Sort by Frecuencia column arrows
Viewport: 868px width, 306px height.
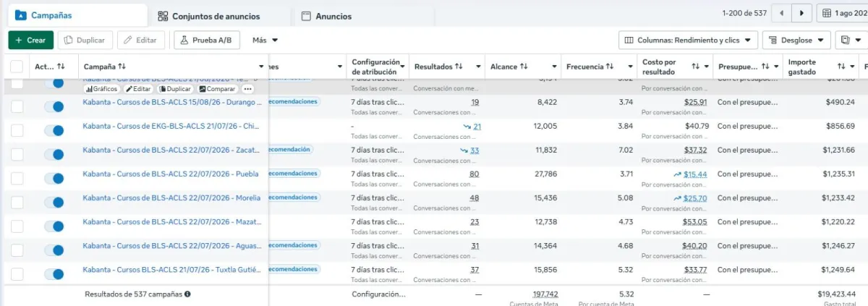[x=610, y=67]
